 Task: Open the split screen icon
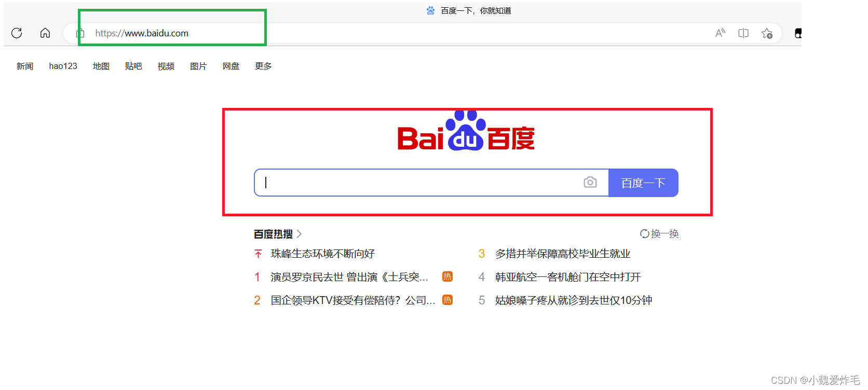coord(743,33)
